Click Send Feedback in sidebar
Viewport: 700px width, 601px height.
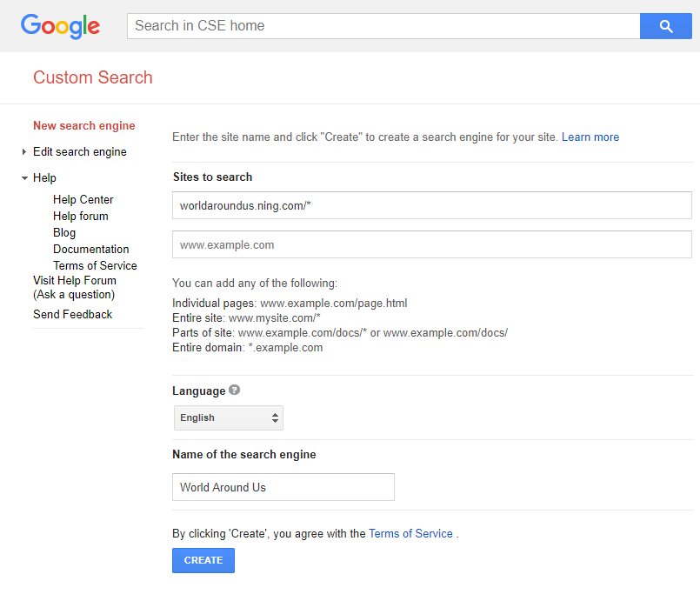point(72,314)
